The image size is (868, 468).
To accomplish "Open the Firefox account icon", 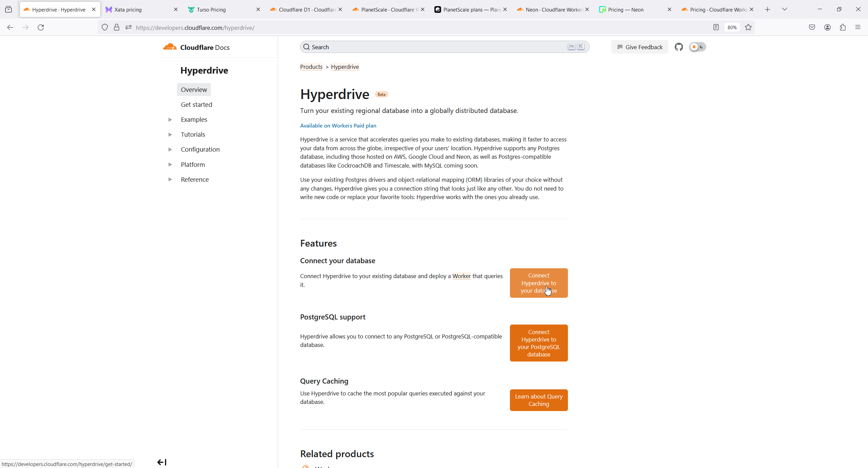I will tap(827, 27).
